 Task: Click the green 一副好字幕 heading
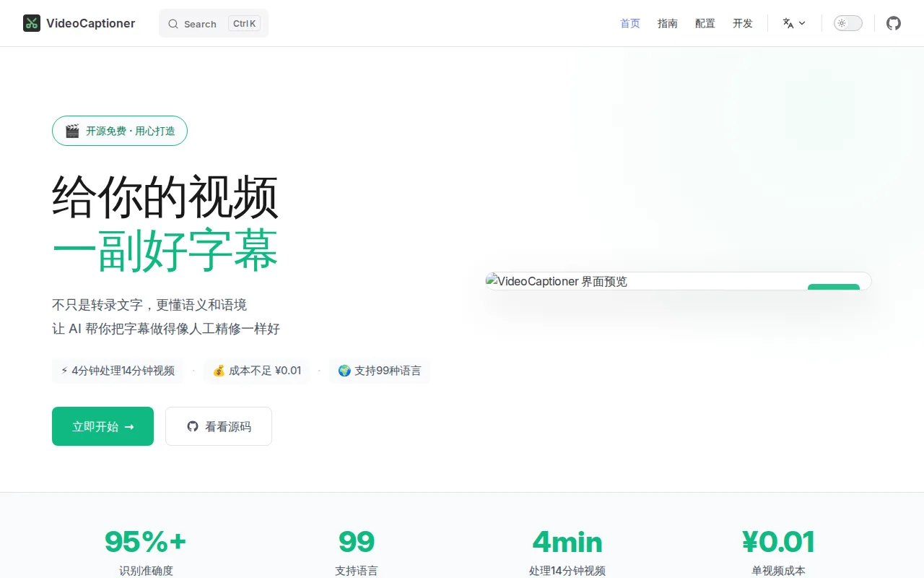coord(165,251)
